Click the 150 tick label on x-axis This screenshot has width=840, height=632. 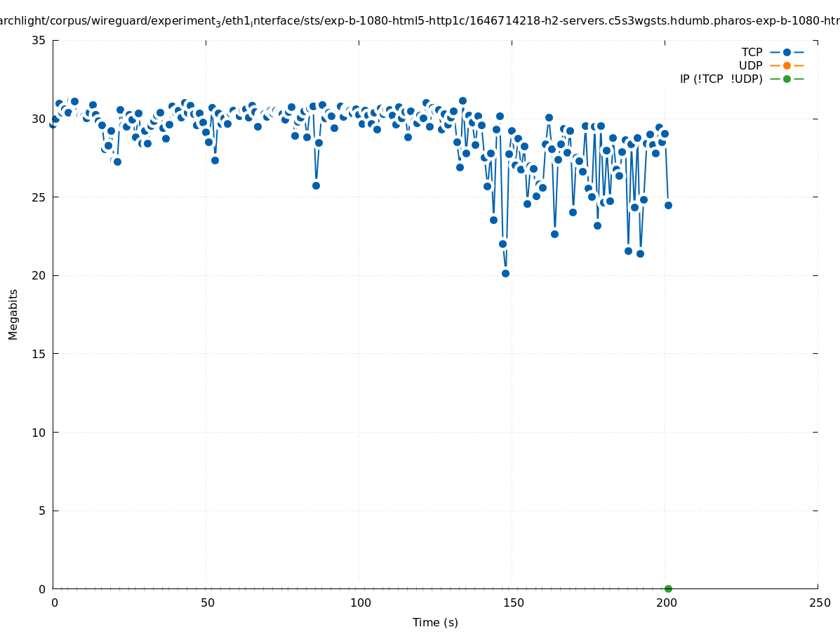(513, 603)
